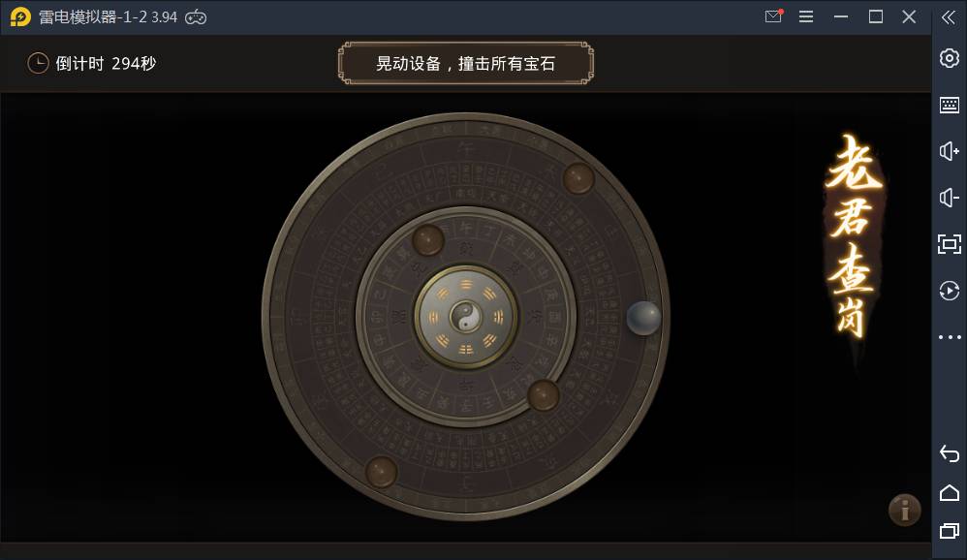Image resolution: width=967 pixels, height=560 pixels.
Task: Open the mail notification envelope icon
Action: (x=773, y=16)
